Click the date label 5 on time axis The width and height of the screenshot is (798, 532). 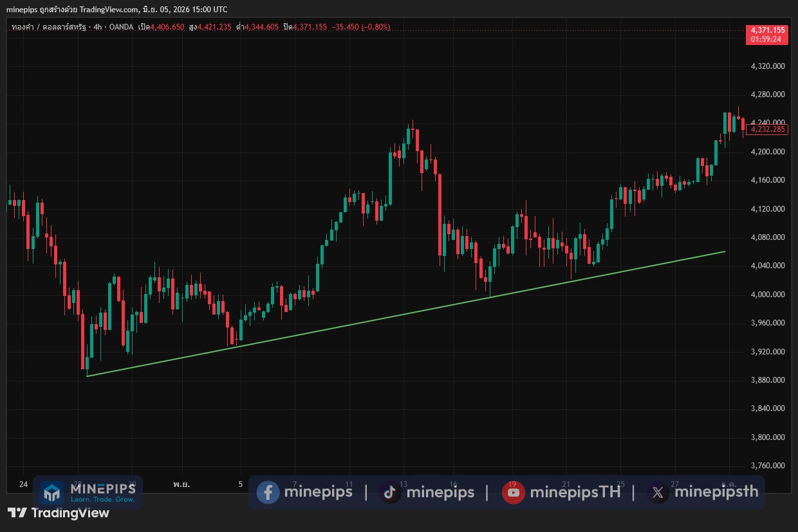tap(240, 484)
